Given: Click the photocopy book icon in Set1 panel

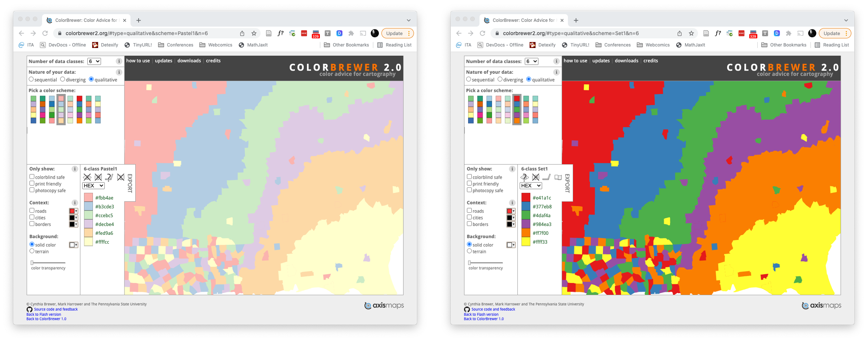Looking at the screenshot, I should click(558, 177).
